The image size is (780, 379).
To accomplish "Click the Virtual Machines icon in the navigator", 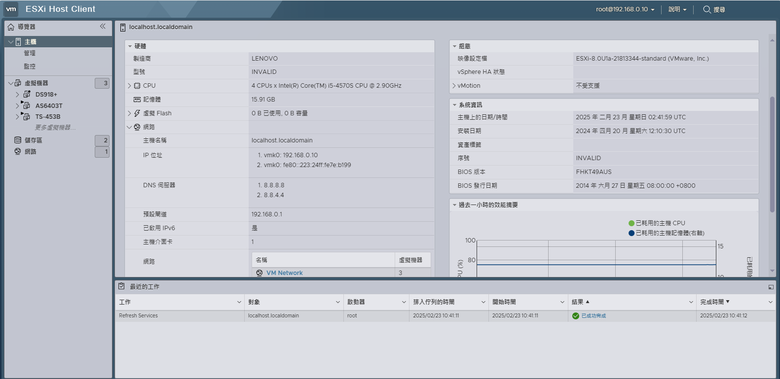I will point(18,83).
